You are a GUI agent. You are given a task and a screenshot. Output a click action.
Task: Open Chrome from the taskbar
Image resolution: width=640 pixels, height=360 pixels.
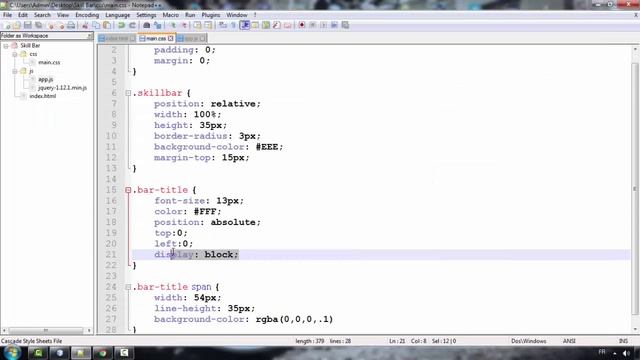coord(102,353)
